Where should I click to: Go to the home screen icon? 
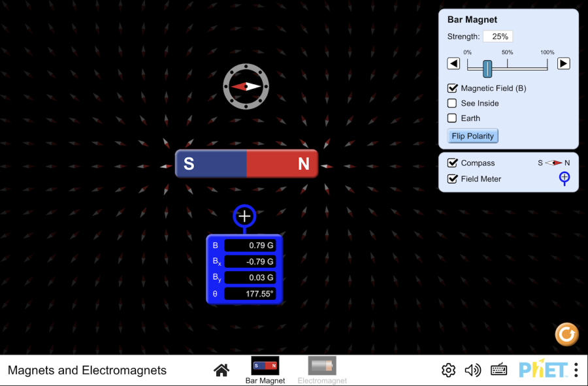click(x=221, y=370)
